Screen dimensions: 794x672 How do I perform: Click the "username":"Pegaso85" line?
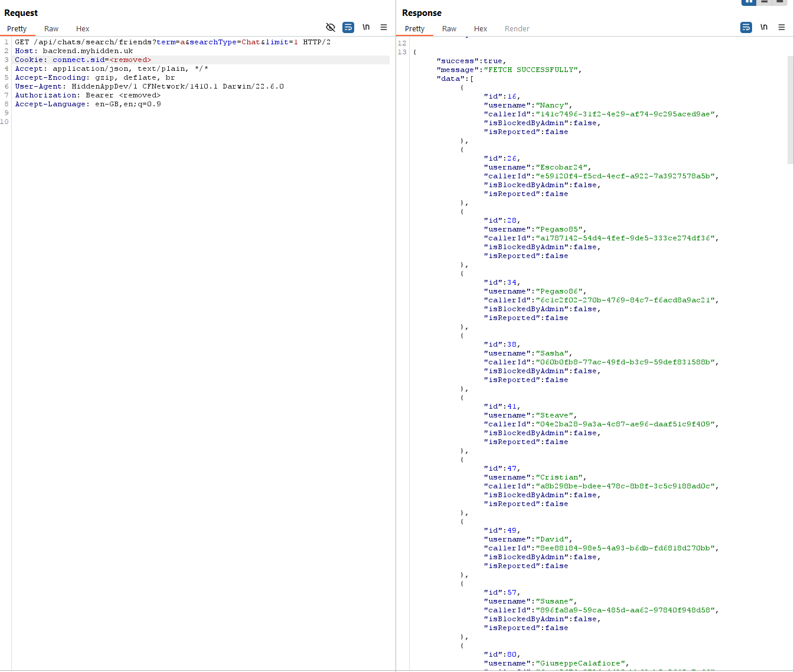pos(535,229)
